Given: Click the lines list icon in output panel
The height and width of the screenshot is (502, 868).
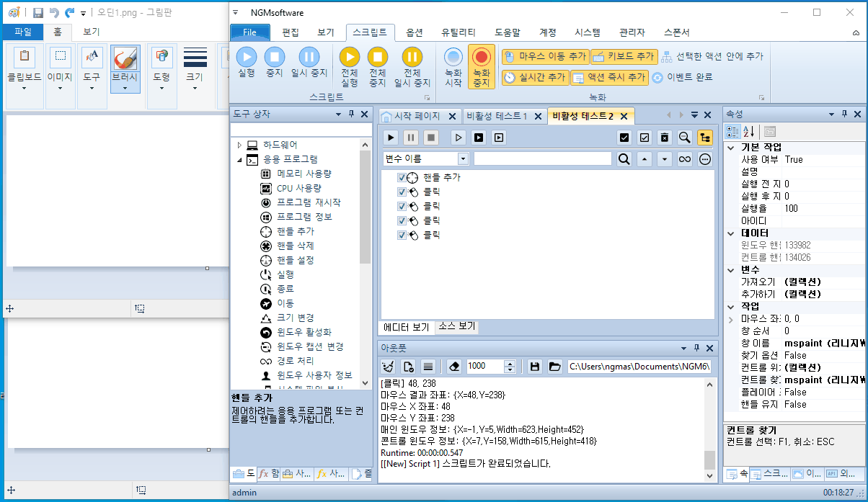Looking at the screenshot, I should pos(428,367).
